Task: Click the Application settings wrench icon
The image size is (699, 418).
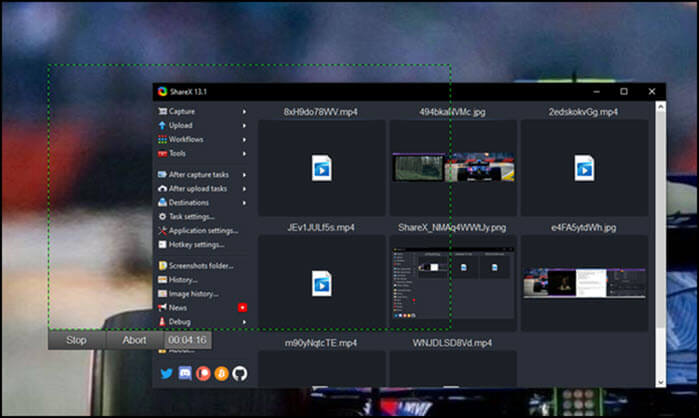Action: [x=163, y=230]
